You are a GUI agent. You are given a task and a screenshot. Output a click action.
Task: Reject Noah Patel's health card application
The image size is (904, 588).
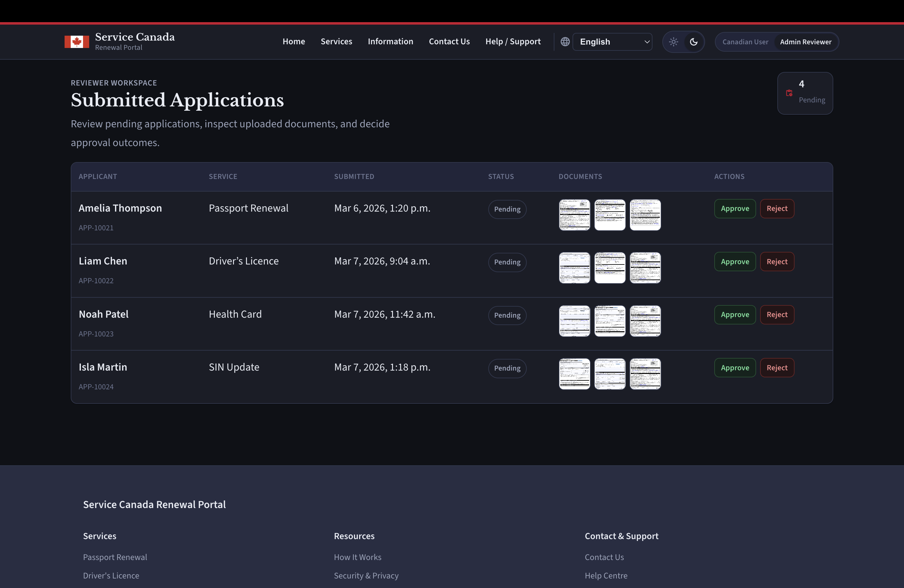[777, 315]
